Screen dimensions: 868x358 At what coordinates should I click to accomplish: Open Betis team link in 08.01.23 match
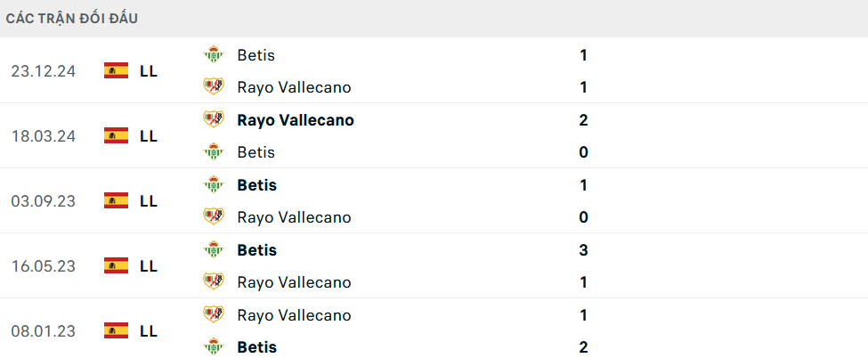pos(256,347)
